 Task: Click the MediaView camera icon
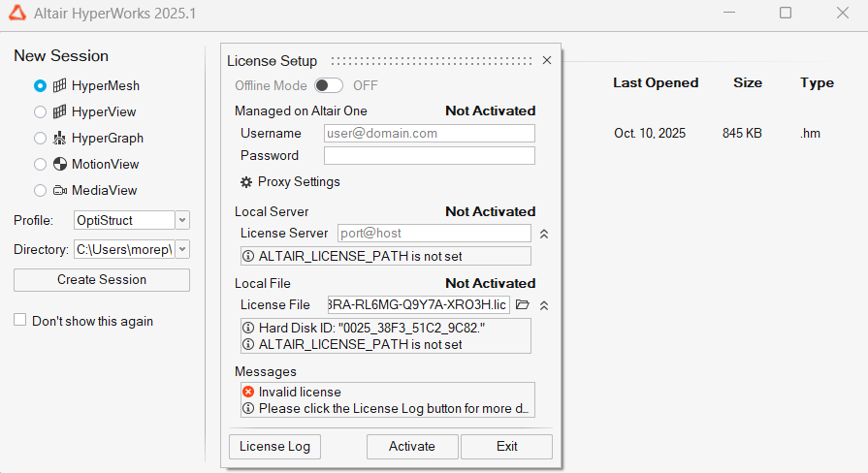click(x=60, y=190)
